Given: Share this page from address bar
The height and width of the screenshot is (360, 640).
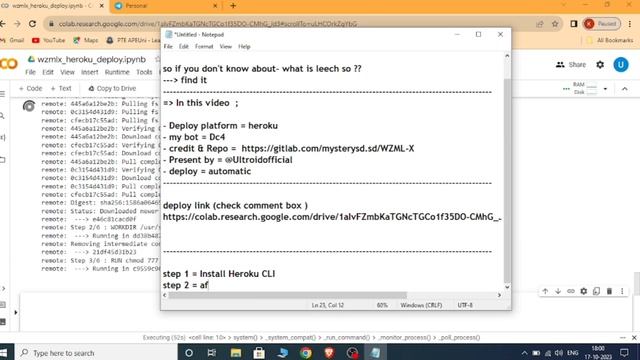Looking at the screenshot, I should click(x=540, y=24).
